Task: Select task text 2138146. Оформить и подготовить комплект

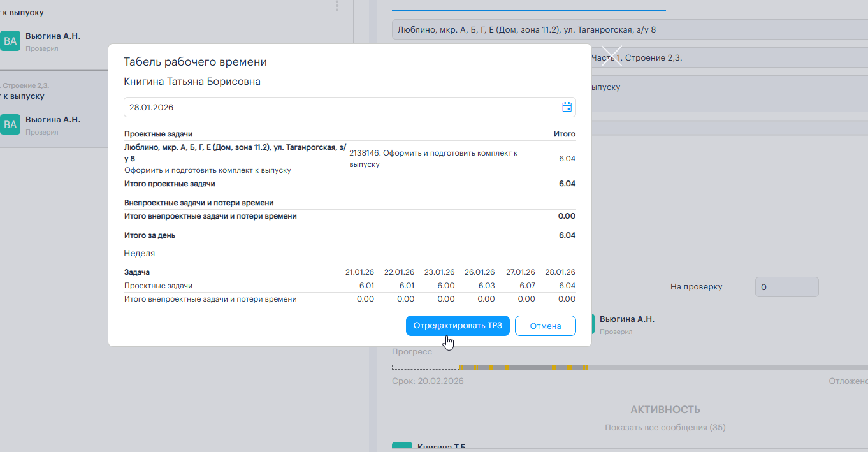Action: [433, 159]
